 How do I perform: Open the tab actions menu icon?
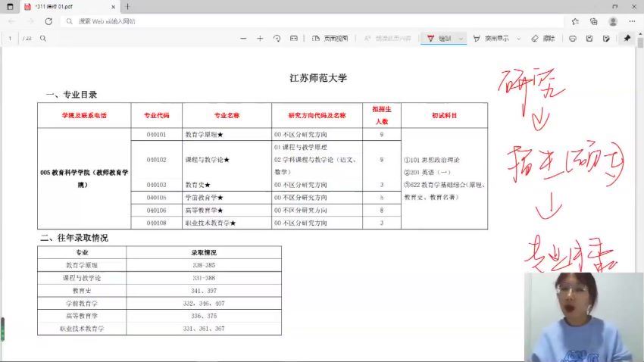(10, 7)
